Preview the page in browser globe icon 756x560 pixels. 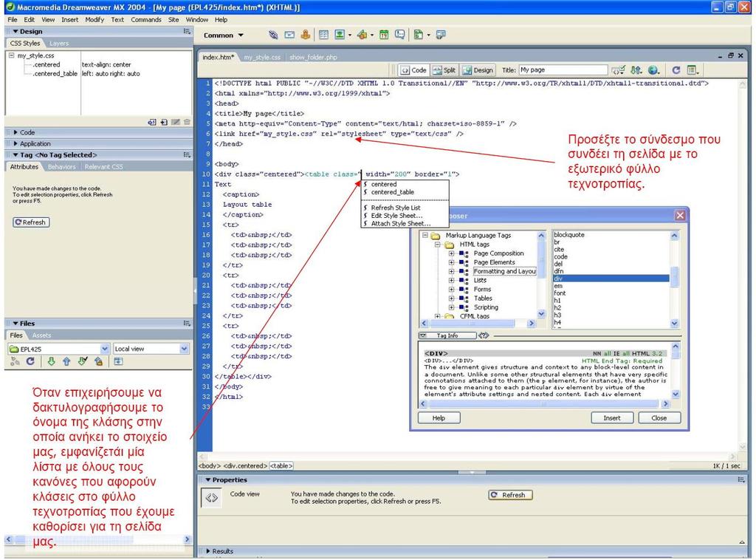[653, 70]
